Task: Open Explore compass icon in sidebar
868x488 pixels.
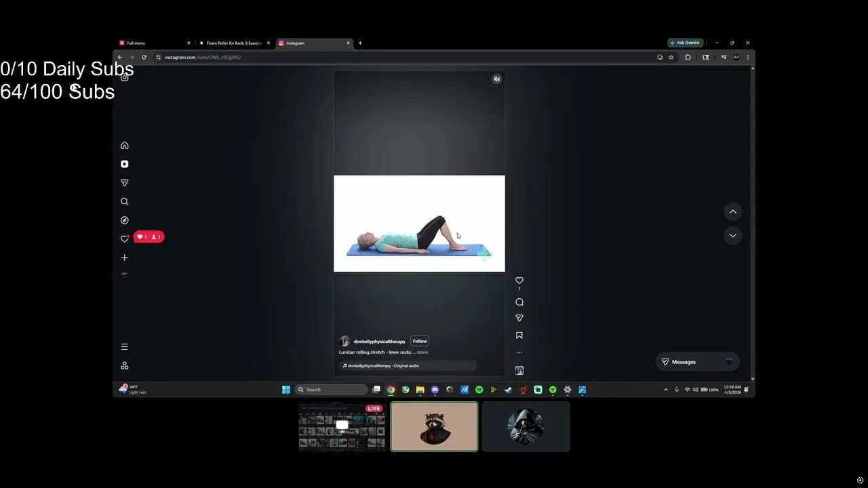Action: pos(124,220)
